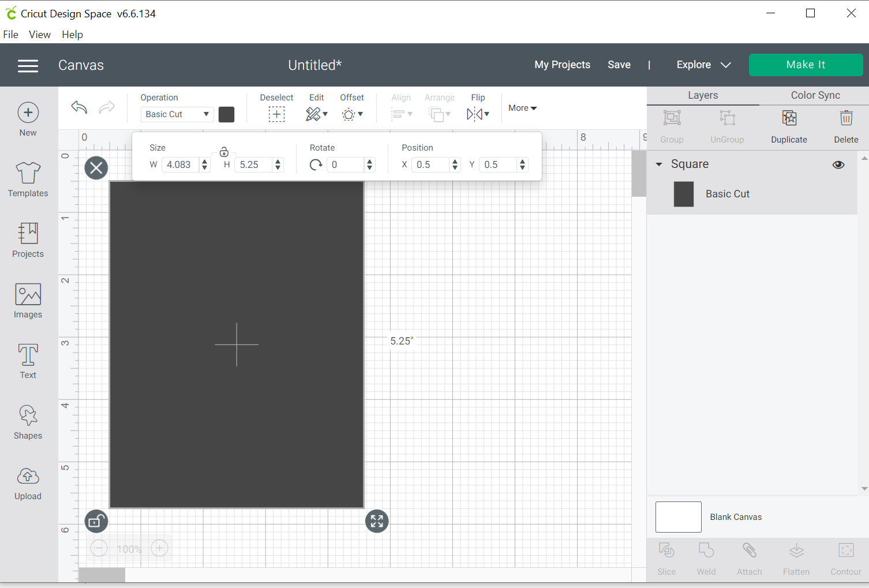Click the Contour tool
The height and width of the screenshot is (588, 869).
pyautogui.click(x=846, y=559)
